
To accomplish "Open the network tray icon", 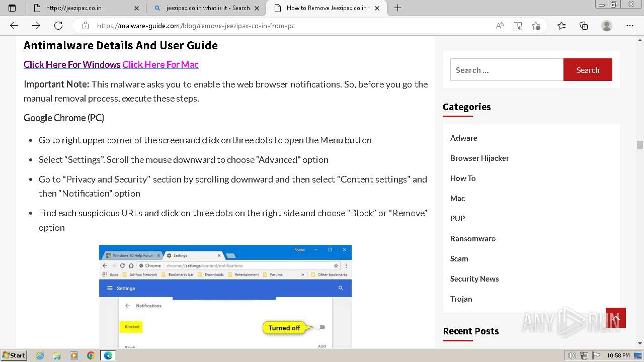I will coord(584,355).
